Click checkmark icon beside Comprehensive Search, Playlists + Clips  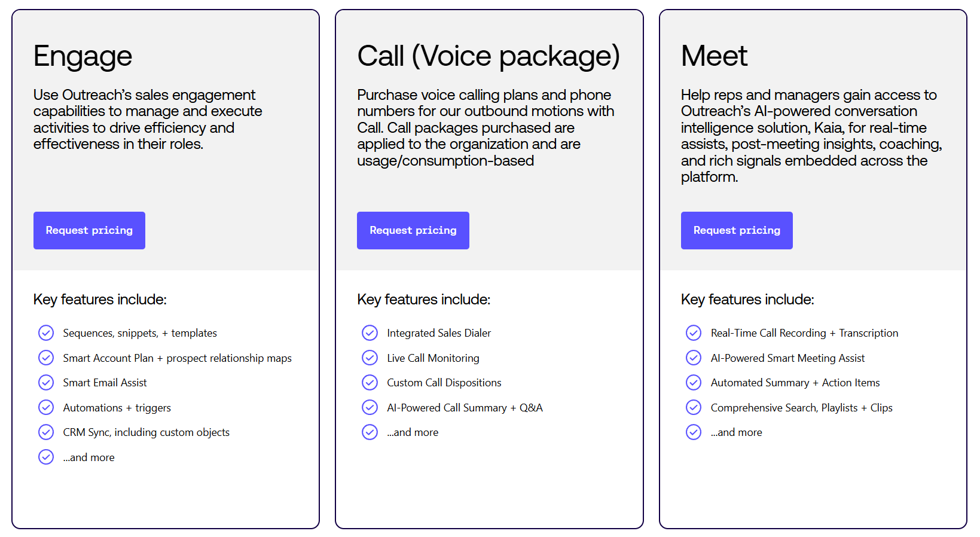(x=694, y=407)
